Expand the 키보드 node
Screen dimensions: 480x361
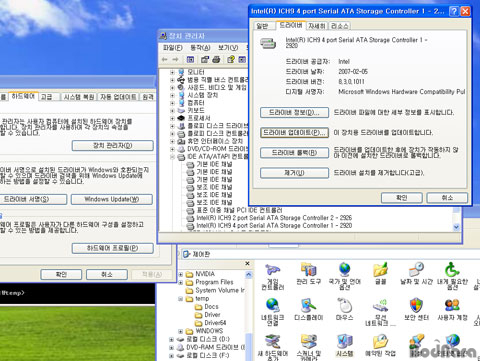point(172,110)
